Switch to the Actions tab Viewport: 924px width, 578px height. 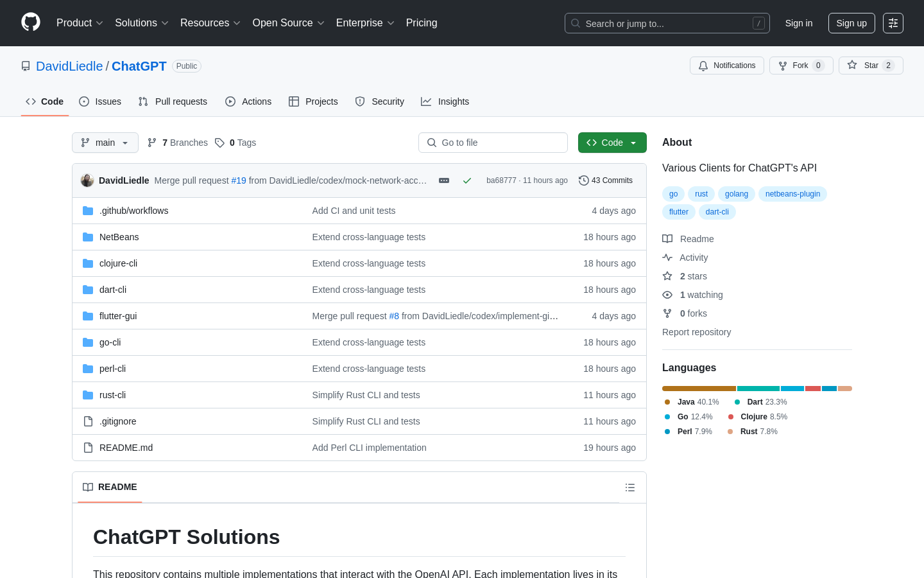248,101
